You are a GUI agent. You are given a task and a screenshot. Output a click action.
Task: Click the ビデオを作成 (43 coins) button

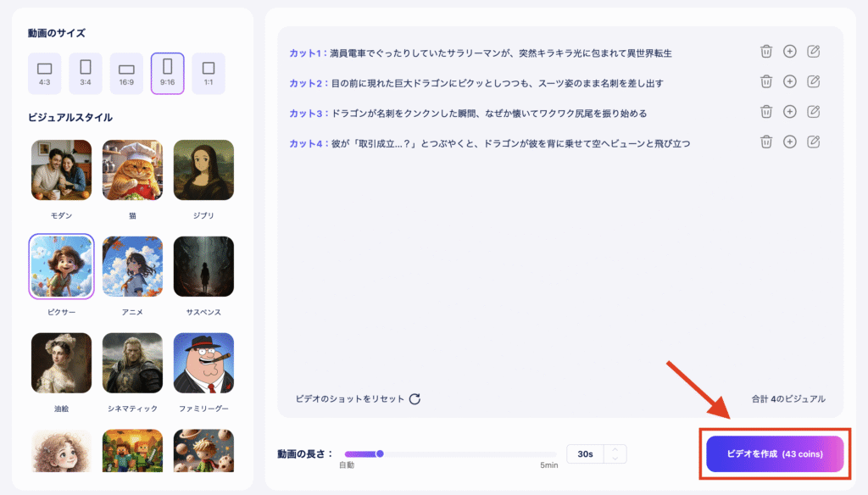774,454
